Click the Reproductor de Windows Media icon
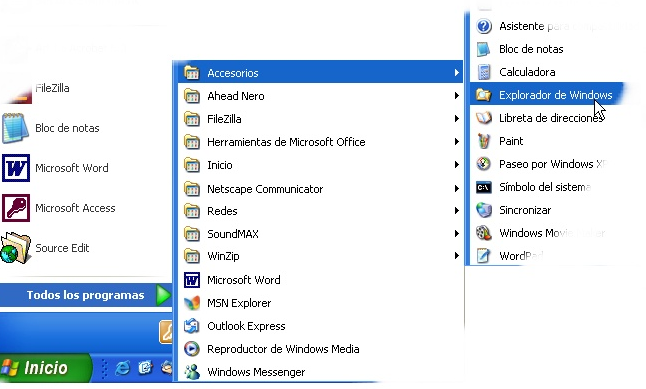 click(x=192, y=349)
